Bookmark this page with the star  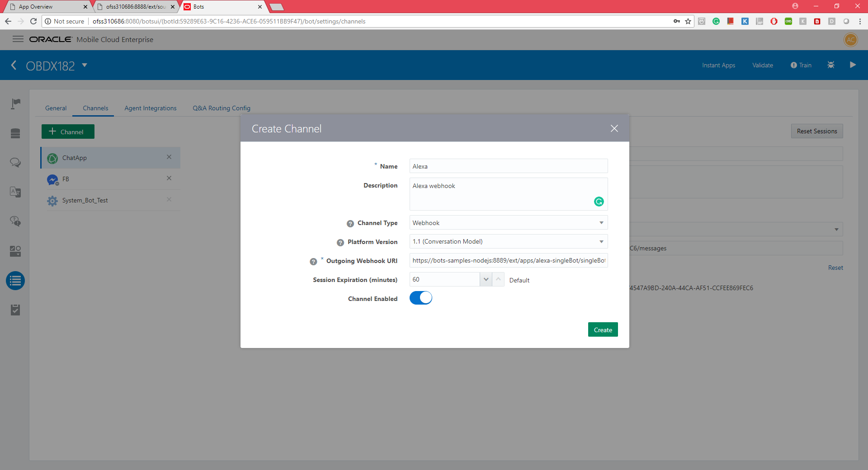point(688,21)
